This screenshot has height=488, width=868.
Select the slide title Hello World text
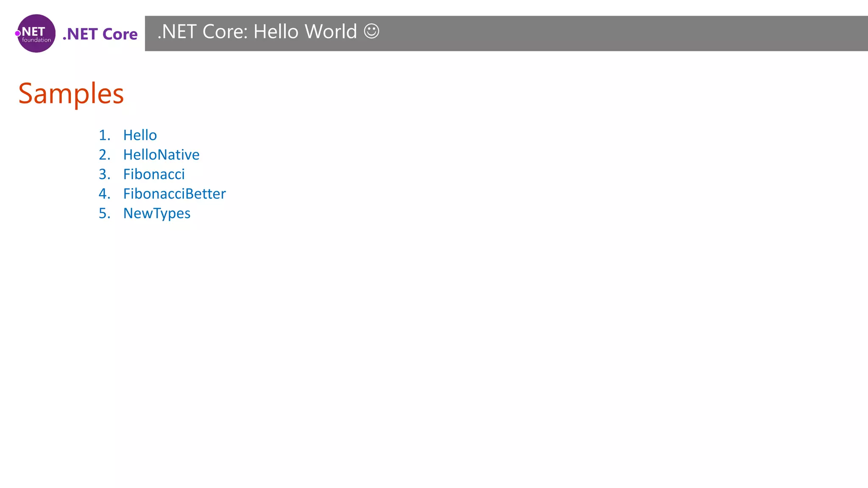[305, 32]
